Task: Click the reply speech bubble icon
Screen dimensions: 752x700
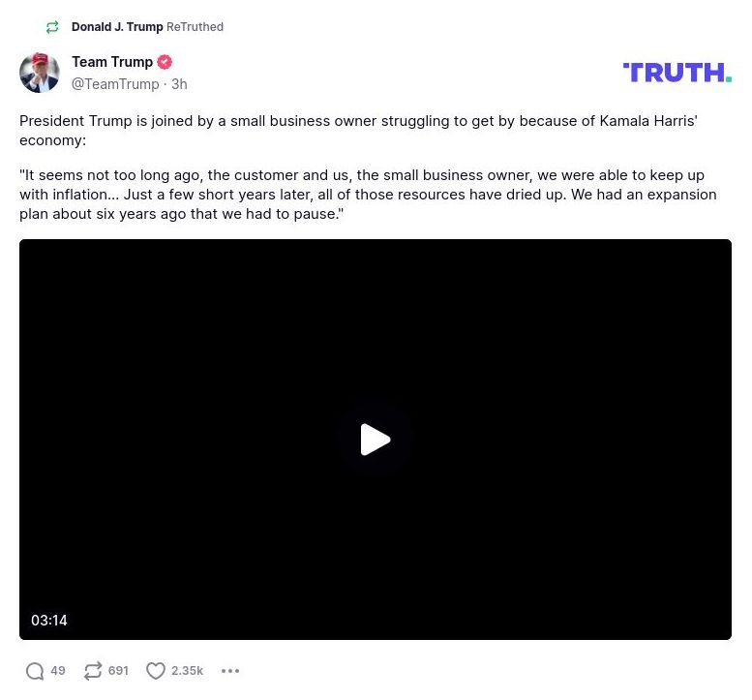Action: pyautogui.click(x=35, y=671)
